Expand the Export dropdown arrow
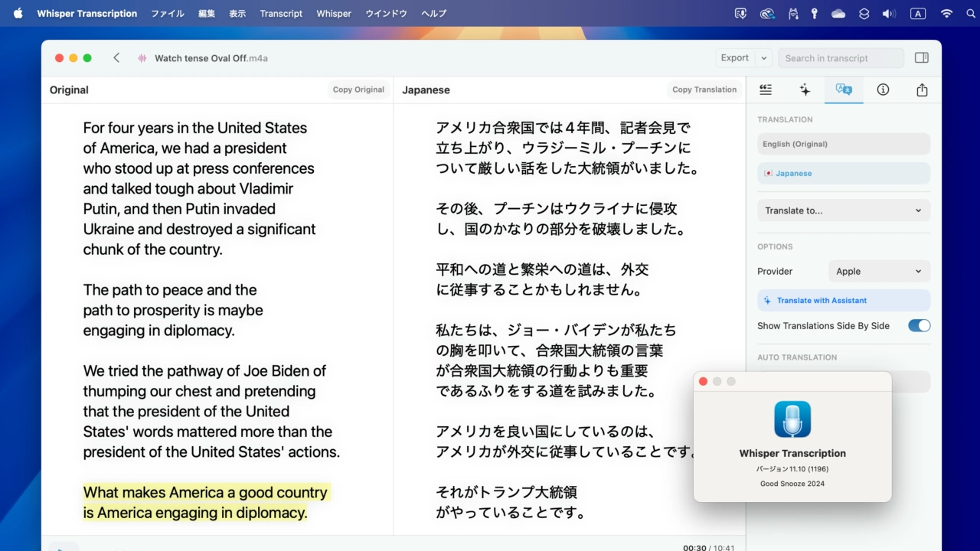Image resolution: width=980 pixels, height=551 pixels. click(763, 58)
